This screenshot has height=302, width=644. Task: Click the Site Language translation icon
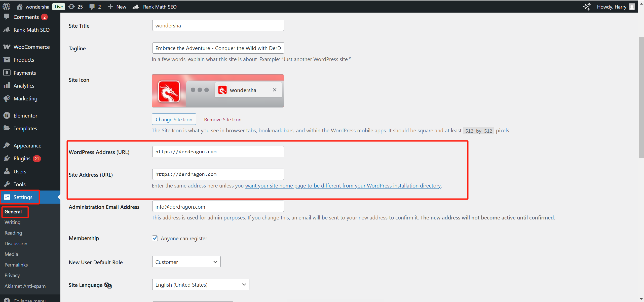pyautogui.click(x=108, y=285)
